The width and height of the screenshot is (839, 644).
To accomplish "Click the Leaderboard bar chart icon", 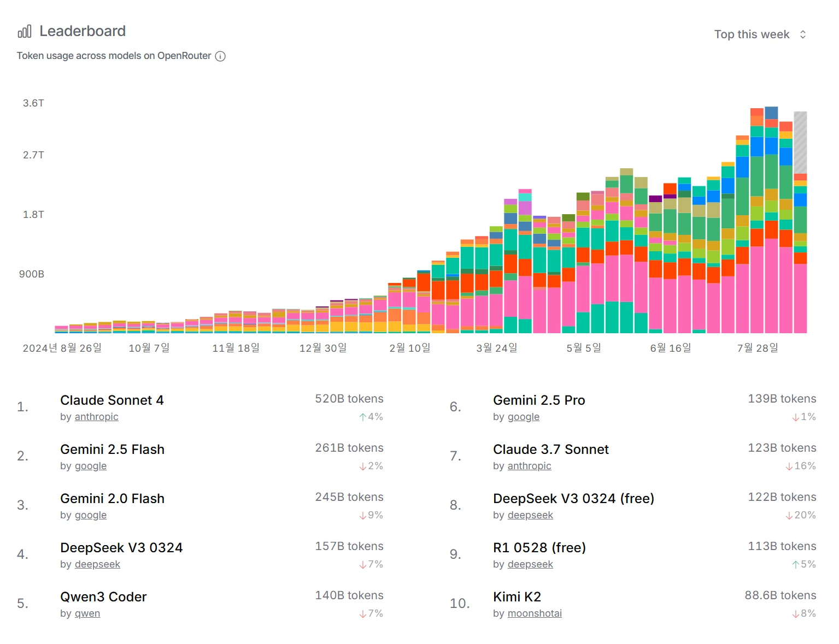I will [25, 32].
